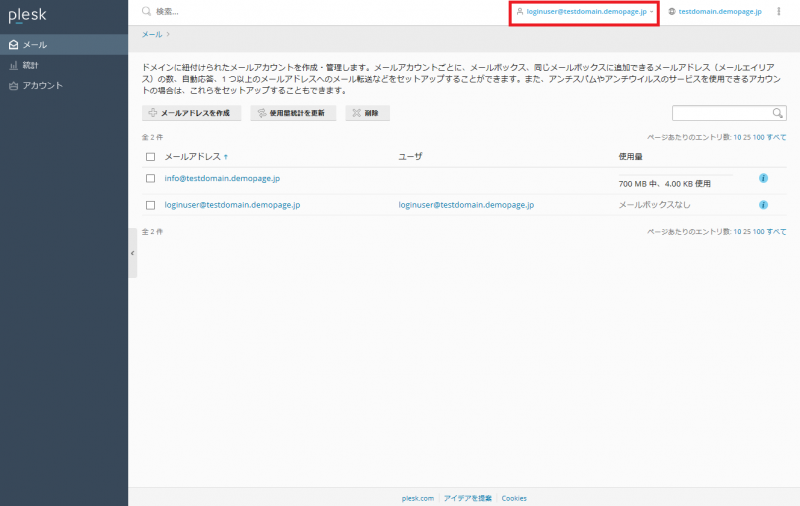Click the 削除 button

(367, 113)
